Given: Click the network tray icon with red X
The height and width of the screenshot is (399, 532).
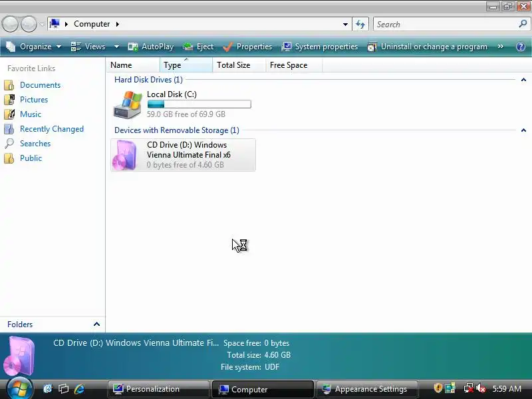Looking at the screenshot, I should [468, 388].
